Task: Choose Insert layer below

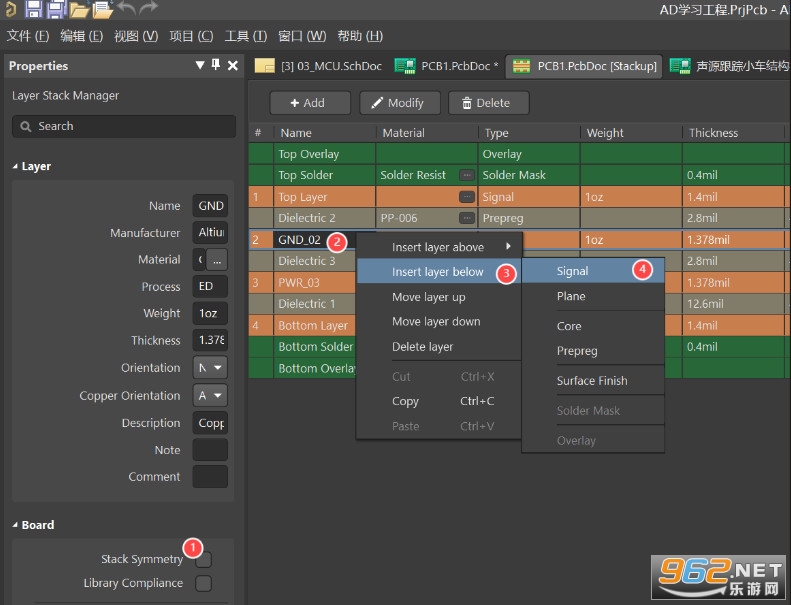Action: (x=438, y=271)
